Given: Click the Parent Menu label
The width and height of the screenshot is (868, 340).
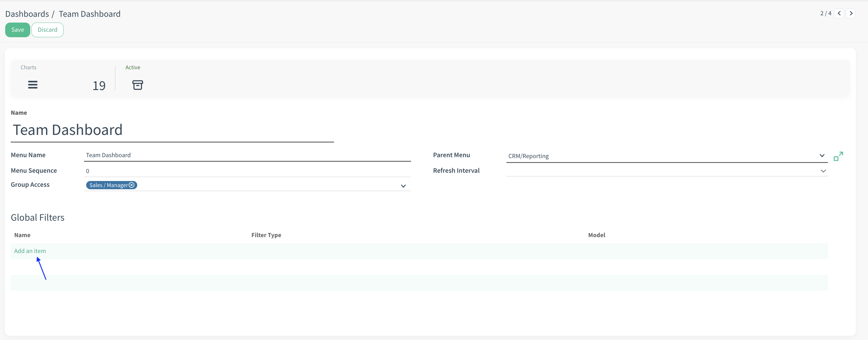Looking at the screenshot, I should pos(451,155).
